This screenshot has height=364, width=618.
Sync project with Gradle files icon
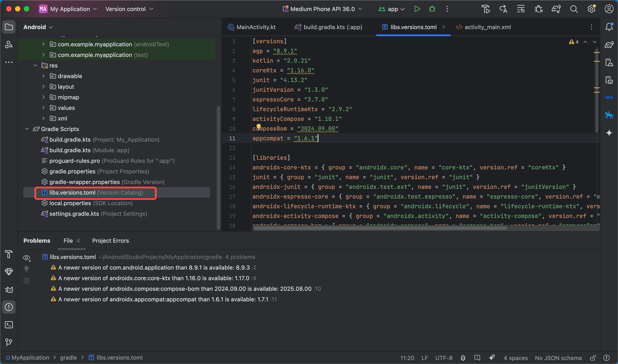pyautogui.click(x=556, y=9)
